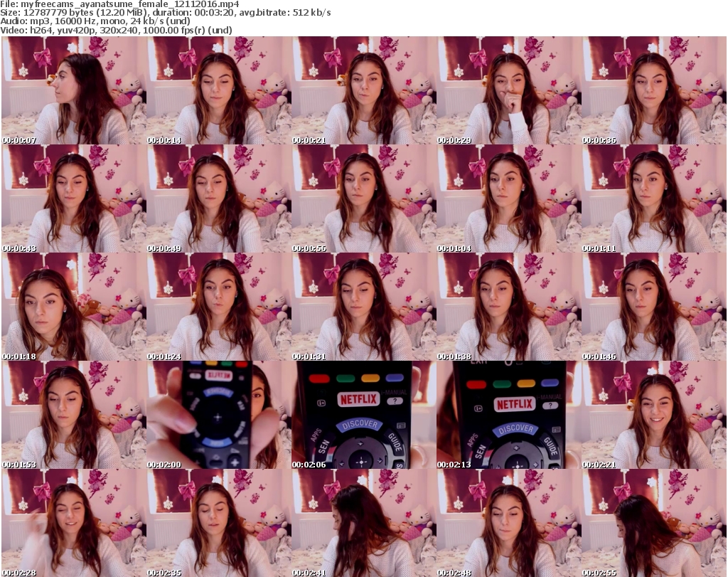This screenshot has width=728, height=577.
Task: Choose the 00:02:00 remote control frame
Action: [219, 415]
